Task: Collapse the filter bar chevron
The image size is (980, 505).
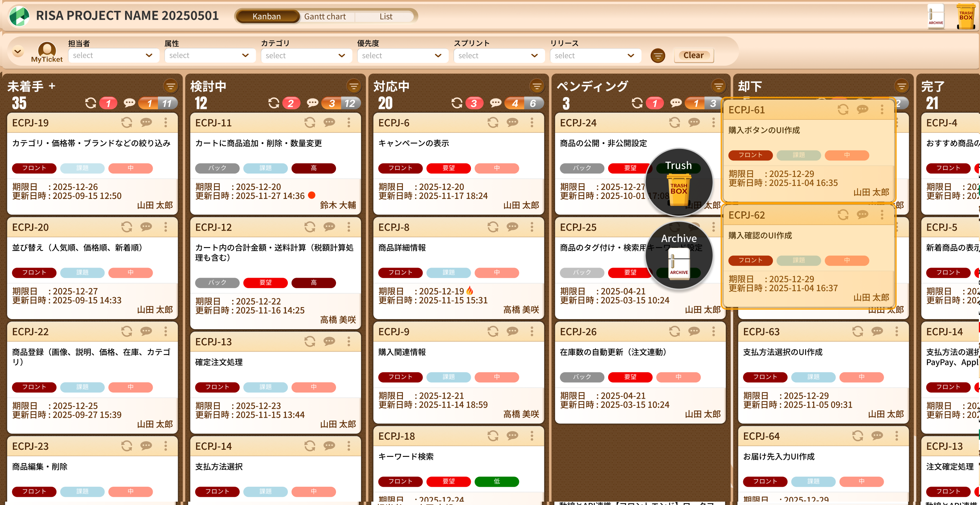Action: 18,51
